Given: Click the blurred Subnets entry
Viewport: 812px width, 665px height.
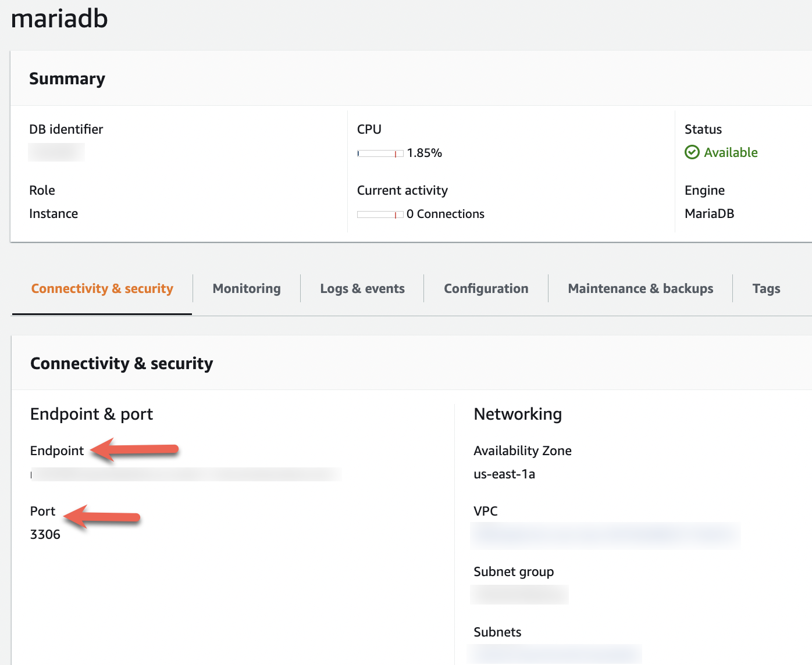Looking at the screenshot, I should [x=555, y=654].
